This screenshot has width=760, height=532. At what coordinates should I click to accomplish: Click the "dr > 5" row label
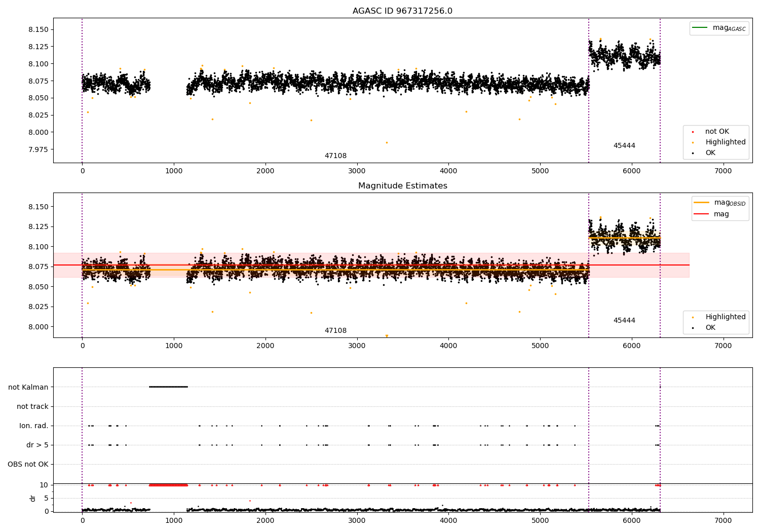tap(37, 445)
